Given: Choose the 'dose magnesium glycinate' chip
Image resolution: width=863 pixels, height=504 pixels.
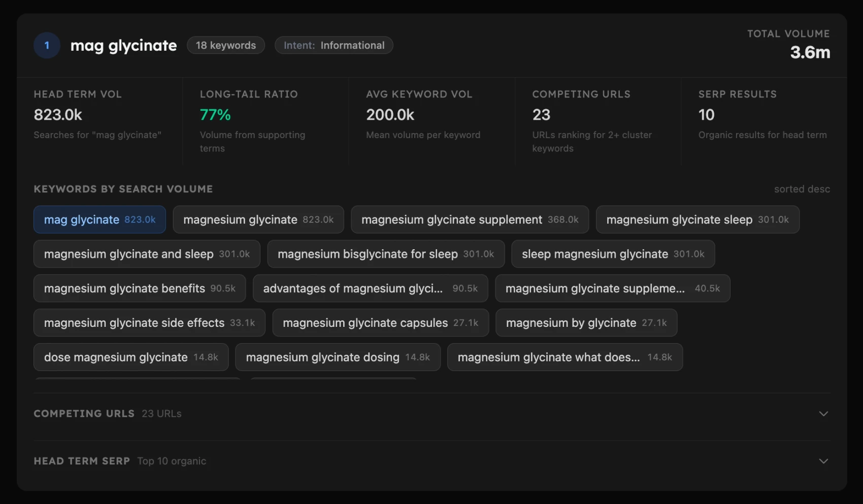Looking at the screenshot, I should click(131, 357).
